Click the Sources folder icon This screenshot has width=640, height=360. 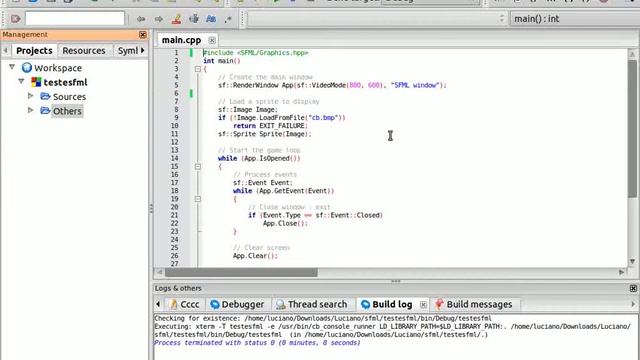coord(45,96)
